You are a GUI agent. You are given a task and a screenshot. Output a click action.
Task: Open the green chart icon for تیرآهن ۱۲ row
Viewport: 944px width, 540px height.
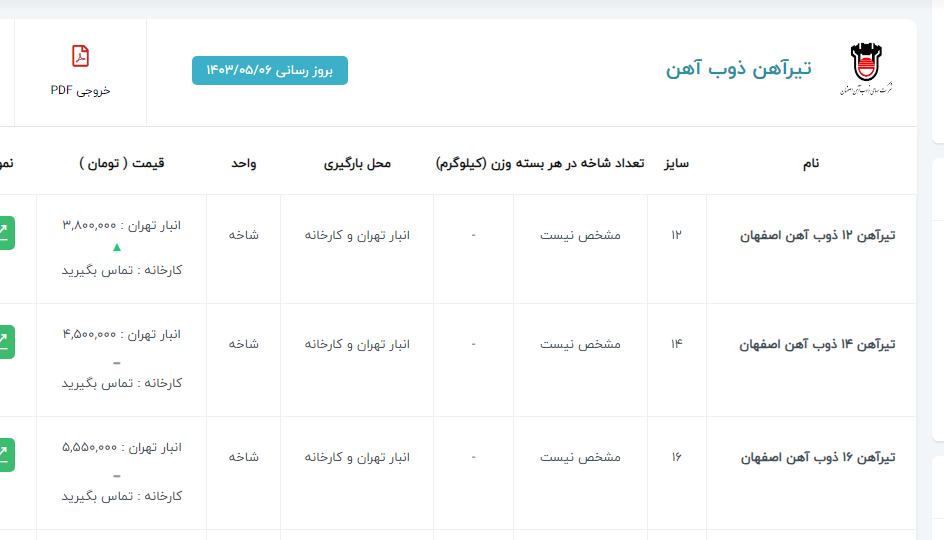[x=6, y=232]
